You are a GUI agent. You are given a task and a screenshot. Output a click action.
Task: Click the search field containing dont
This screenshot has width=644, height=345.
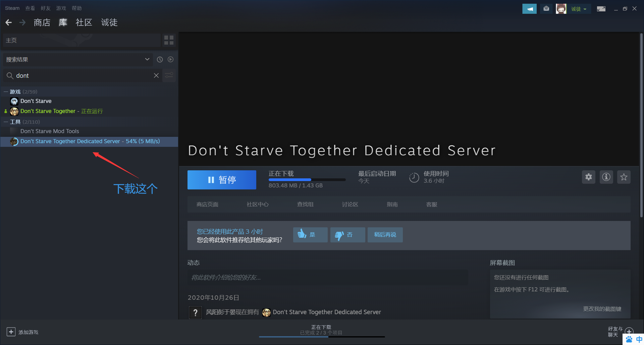pyautogui.click(x=82, y=75)
